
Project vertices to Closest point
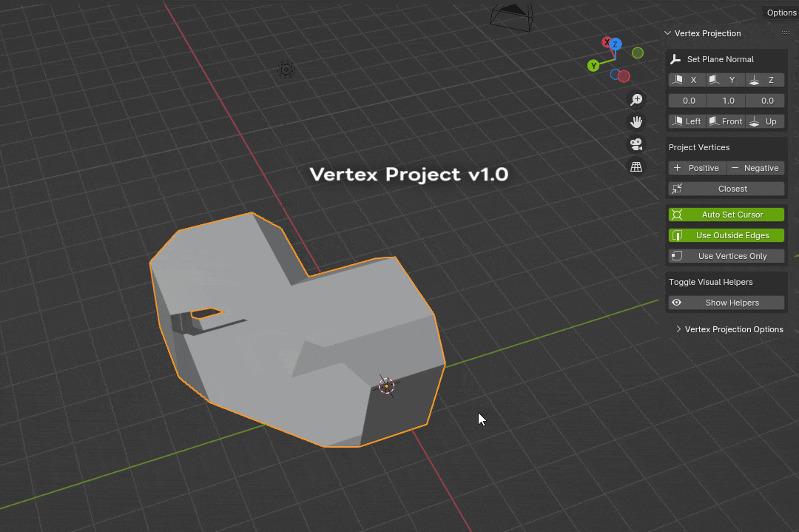tap(726, 189)
